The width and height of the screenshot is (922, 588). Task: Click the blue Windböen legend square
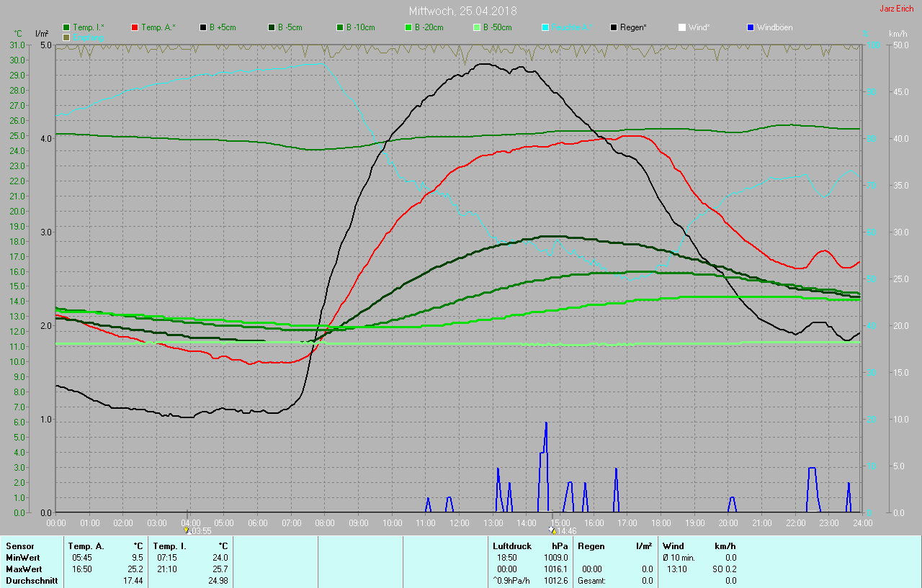[751, 27]
